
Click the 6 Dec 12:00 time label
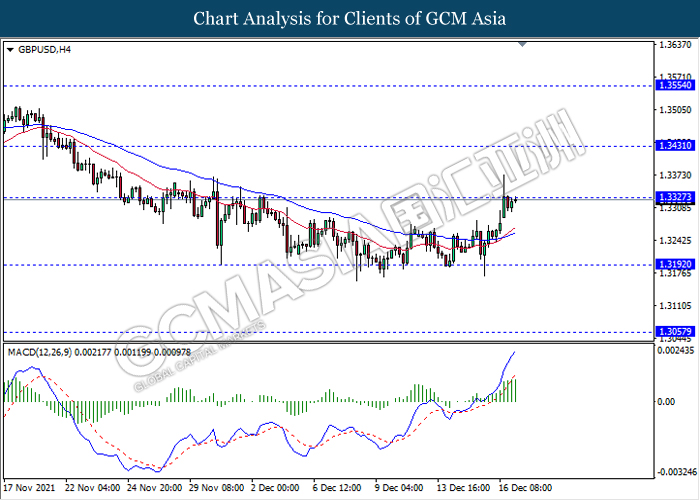coord(337,488)
